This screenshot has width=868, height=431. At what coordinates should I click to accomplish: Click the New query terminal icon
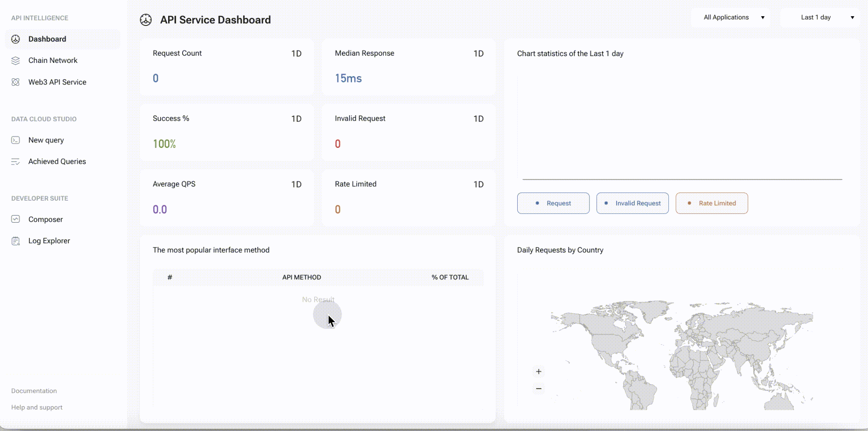pyautogui.click(x=16, y=140)
